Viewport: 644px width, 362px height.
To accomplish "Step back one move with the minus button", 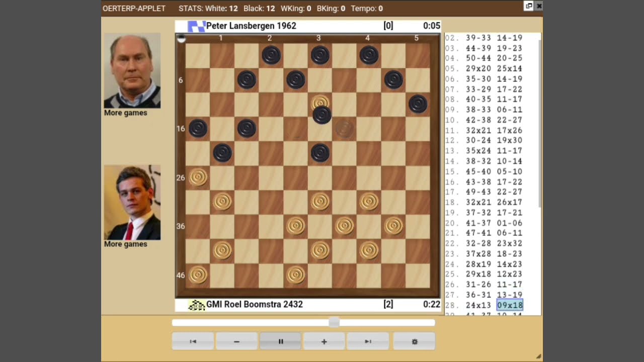I will pos(236,341).
